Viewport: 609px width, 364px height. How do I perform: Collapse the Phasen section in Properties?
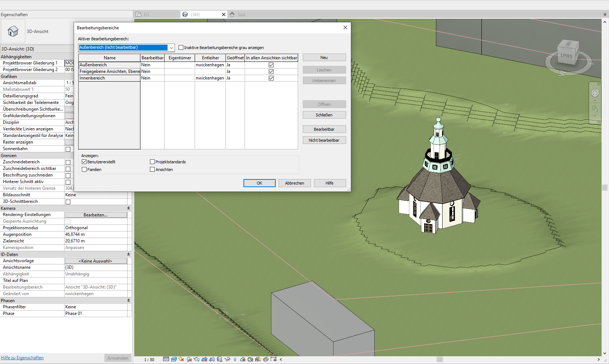point(128,300)
